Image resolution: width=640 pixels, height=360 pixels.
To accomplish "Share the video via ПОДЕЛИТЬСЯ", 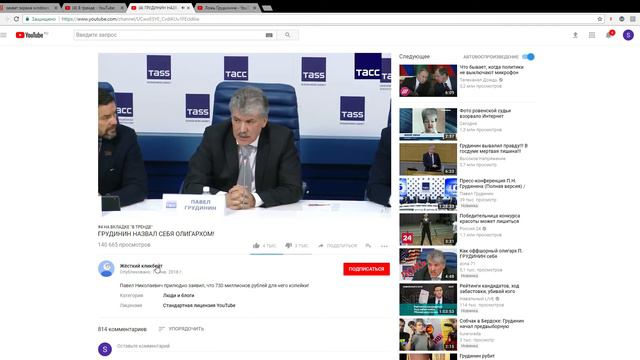I will click(338, 246).
